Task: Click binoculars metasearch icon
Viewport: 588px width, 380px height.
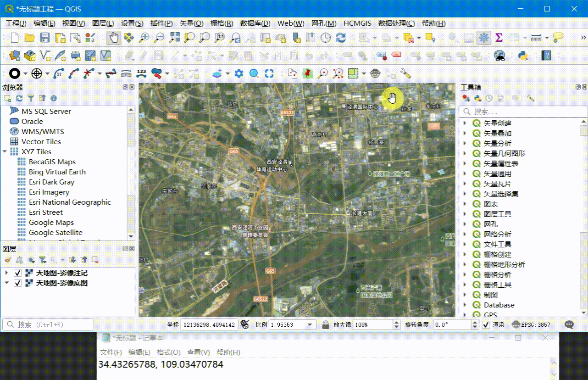Action: point(499,56)
